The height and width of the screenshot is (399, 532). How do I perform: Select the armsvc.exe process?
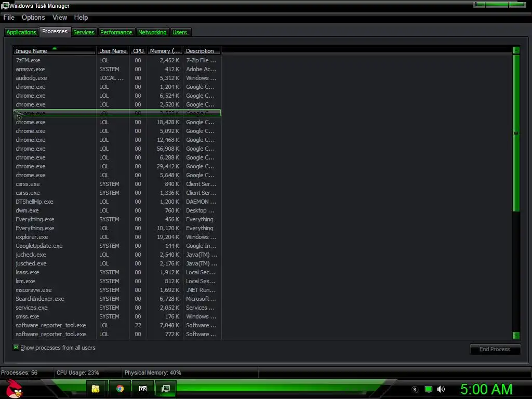117,69
